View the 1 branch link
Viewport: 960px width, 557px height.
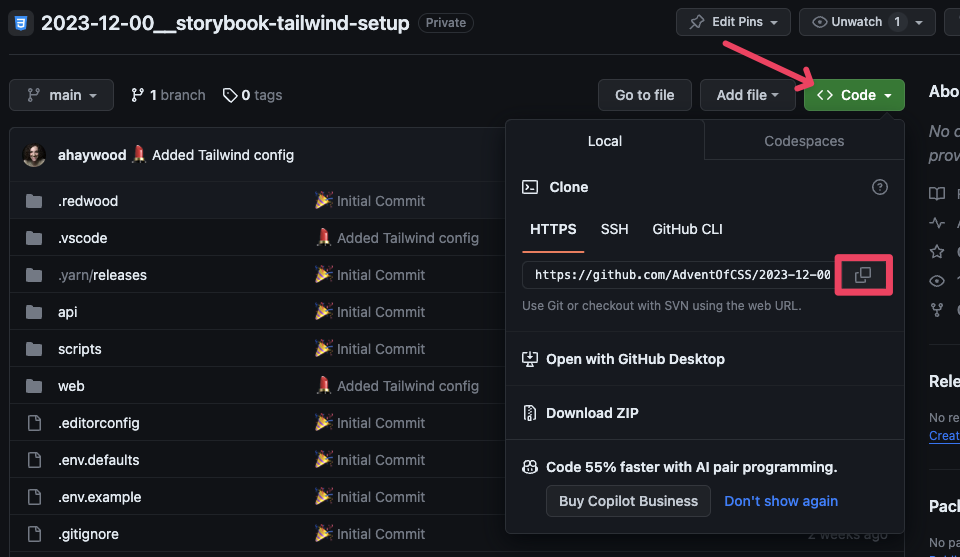[x=168, y=95]
